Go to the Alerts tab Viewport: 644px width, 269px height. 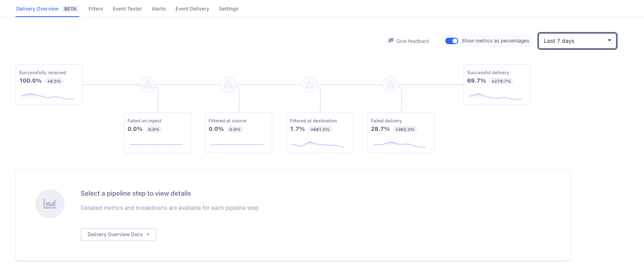point(159,9)
